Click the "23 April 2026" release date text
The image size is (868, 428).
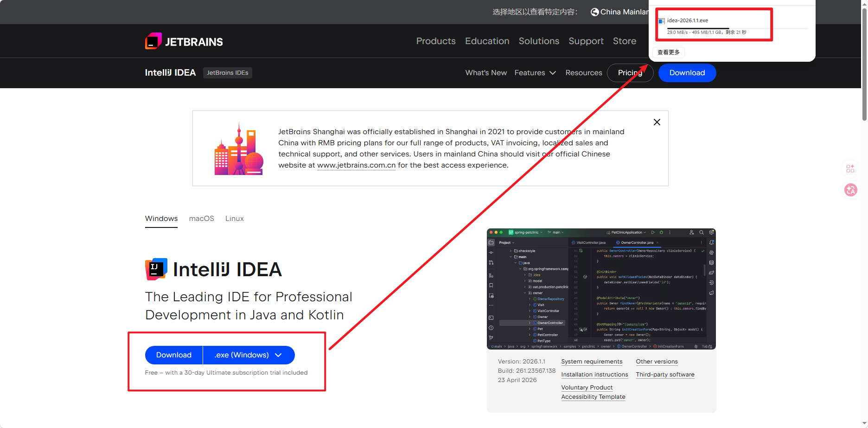(517, 380)
